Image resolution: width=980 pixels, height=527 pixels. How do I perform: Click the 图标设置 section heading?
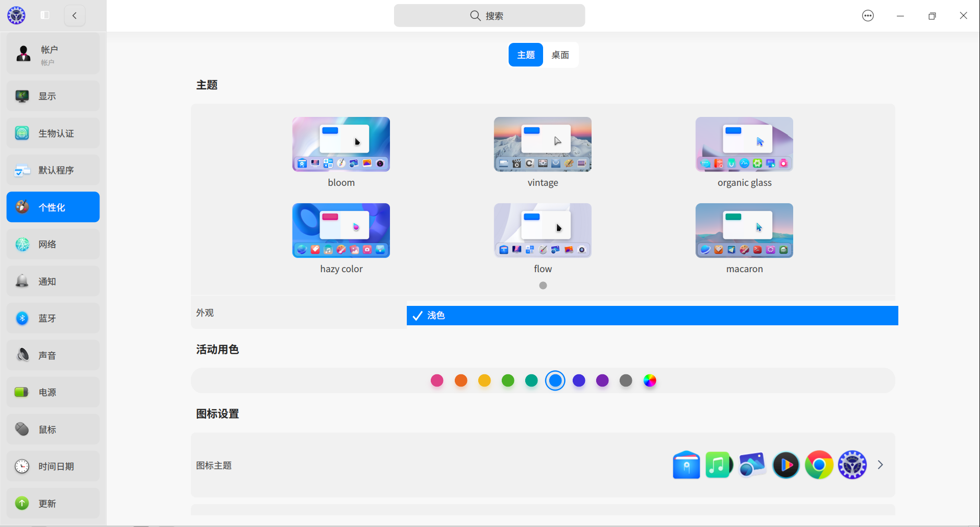(217, 414)
